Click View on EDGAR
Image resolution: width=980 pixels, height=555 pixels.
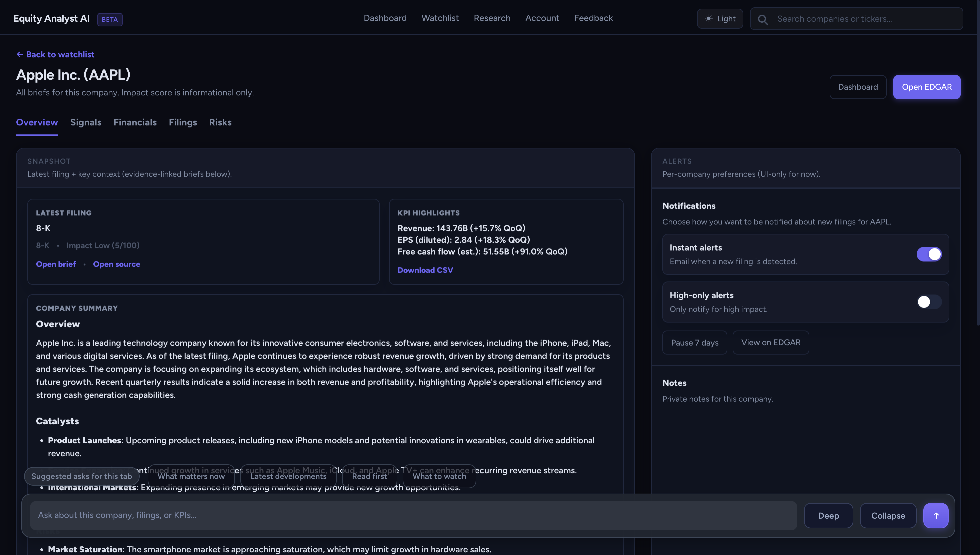coord(771,342)
